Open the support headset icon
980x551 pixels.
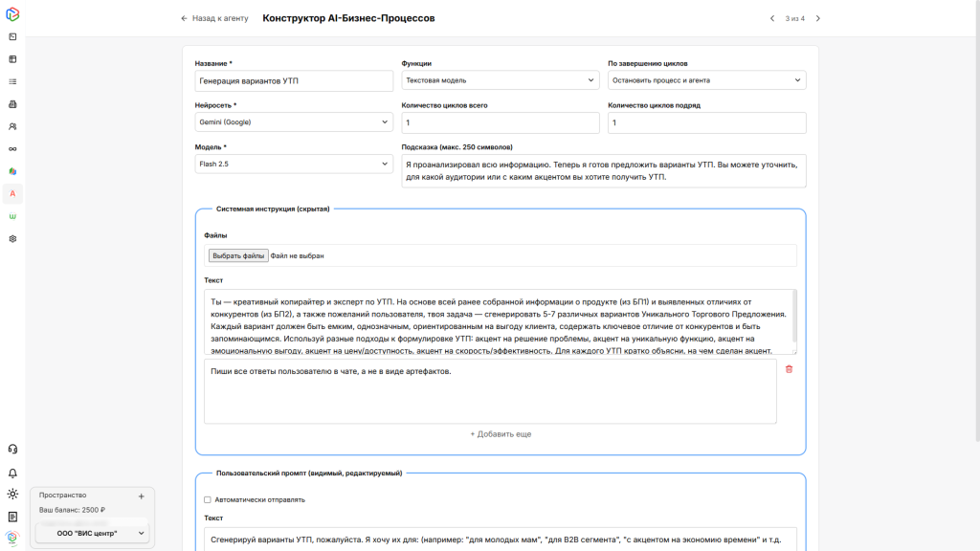[x=12, y=449]
